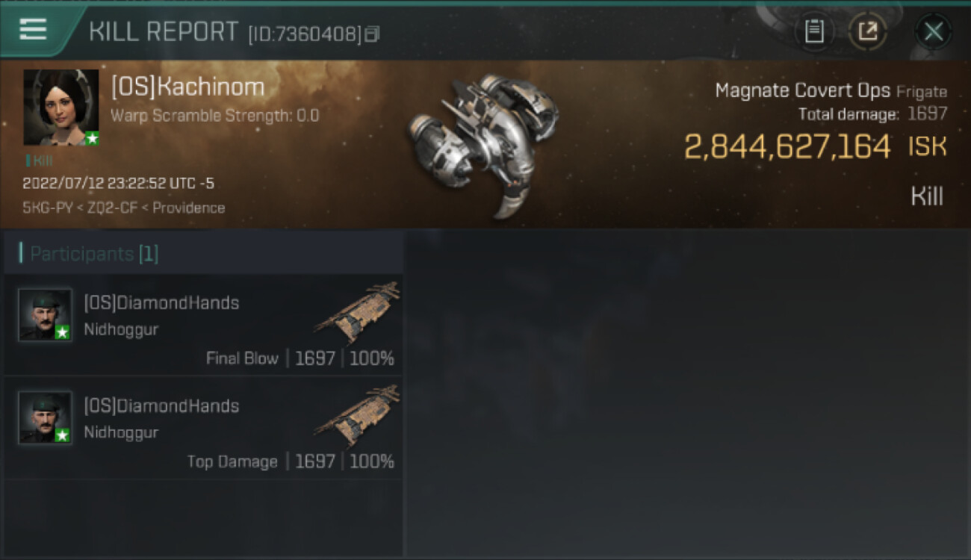Open Kachinom's character portrait
971x560 pixels.
pyautogui.click(x=61, y=108)
